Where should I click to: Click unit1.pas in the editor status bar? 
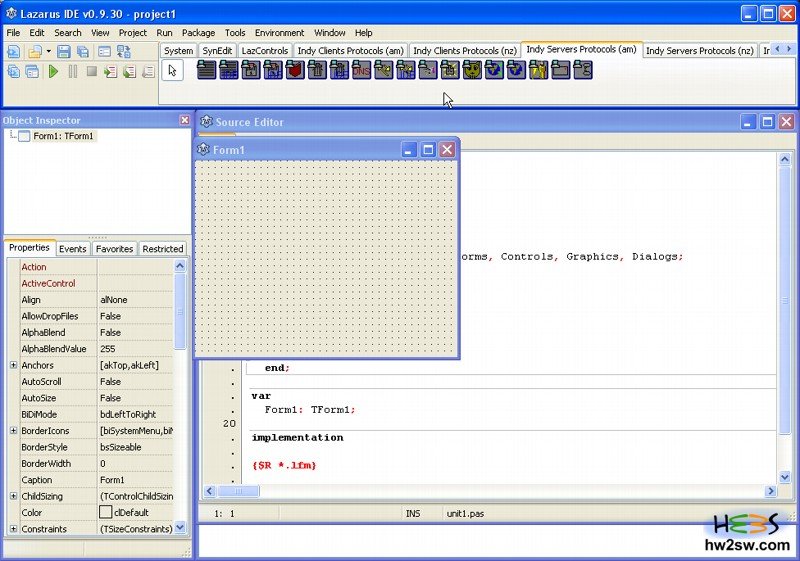pos(465,514)
